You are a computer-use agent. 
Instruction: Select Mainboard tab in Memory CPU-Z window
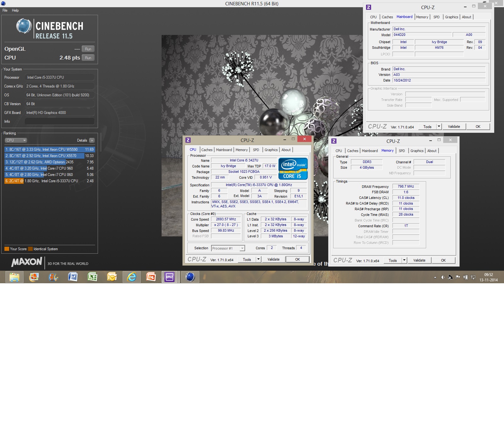[370, 151]
